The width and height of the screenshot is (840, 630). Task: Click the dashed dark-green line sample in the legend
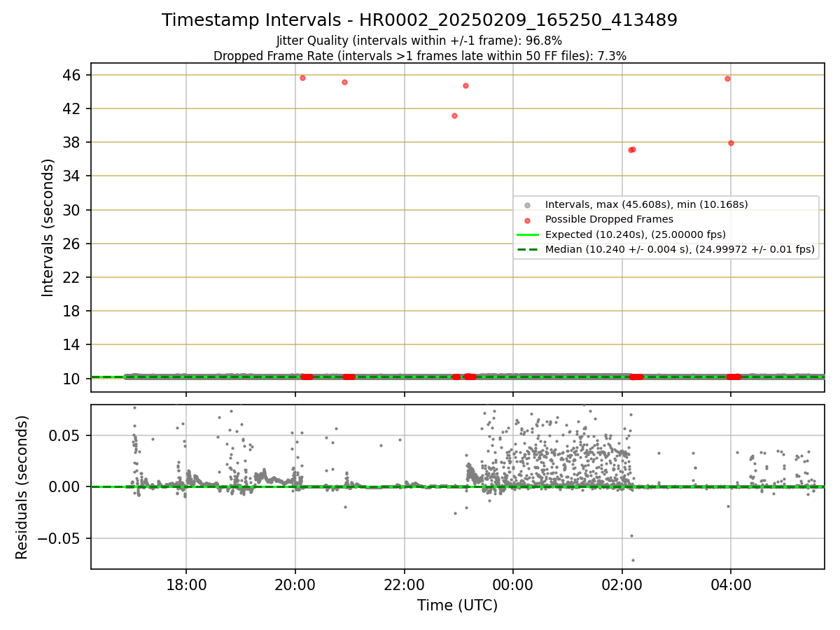pos(528,249)
